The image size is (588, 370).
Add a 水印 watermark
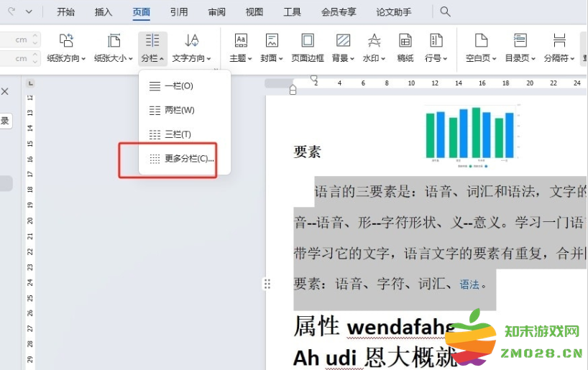click(x=374, y=47)
